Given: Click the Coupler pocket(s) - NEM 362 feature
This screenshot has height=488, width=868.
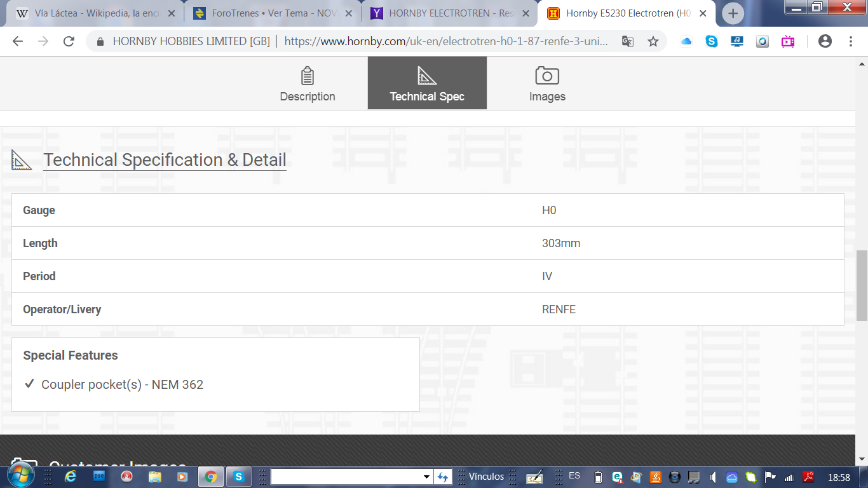Looking at the screenshot, I should 122,384.
